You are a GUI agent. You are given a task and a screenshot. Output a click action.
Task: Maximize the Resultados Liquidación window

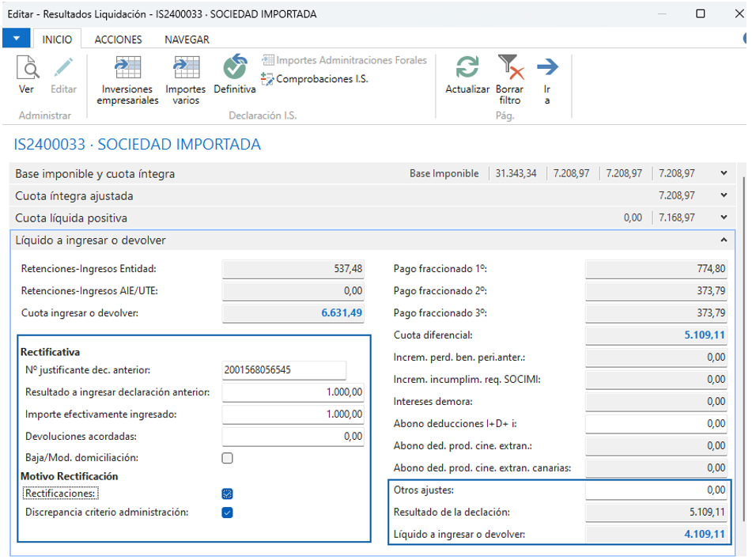click(700, 13)
